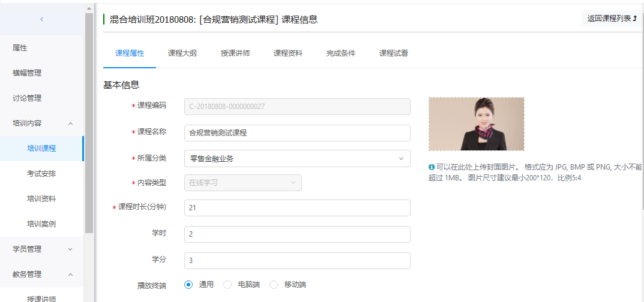Collapse the 培训内容 menu group
644x302 pixels.
(x=70, y=123)
